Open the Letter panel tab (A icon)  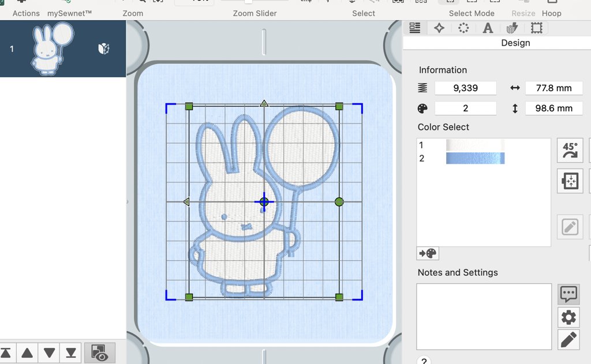[x=488, y=28]
